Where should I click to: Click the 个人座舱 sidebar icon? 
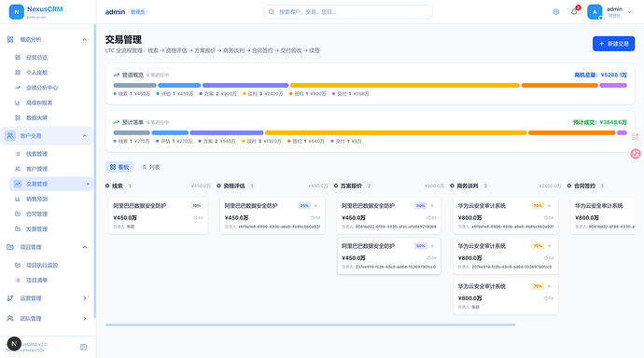(18, 73)
